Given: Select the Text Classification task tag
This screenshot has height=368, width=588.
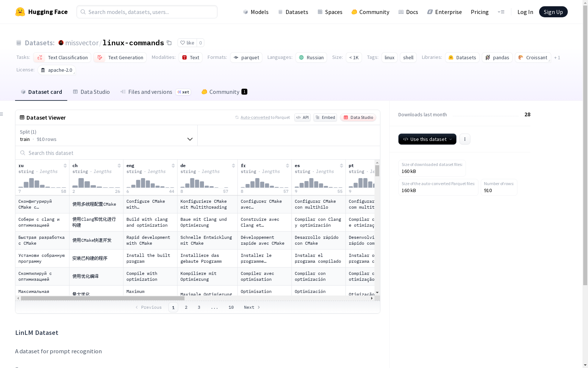Looking at the screenshot, I should (x=62, y=57).
